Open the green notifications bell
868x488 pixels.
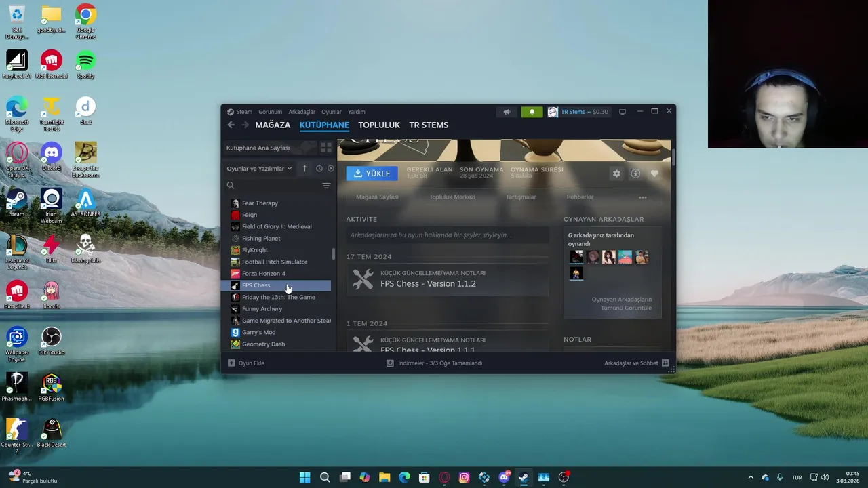(x=532, y=112)
